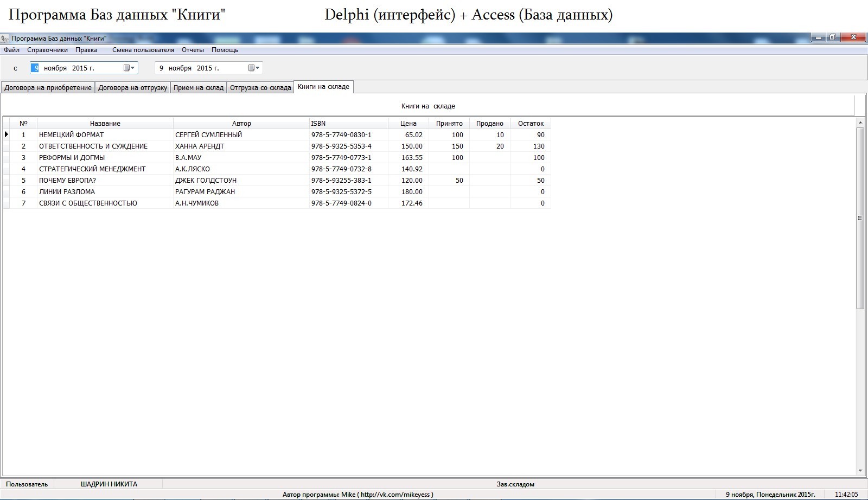Click price cell 163.55
The height and width of the screenshot is (500, 868).
click(x=409, y=157)
